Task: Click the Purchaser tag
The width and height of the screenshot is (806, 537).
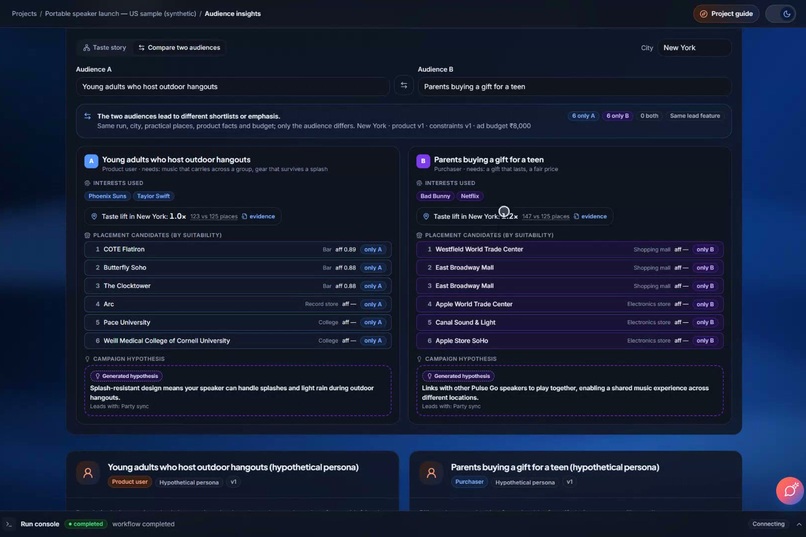Action: click(x=469, y=482)
